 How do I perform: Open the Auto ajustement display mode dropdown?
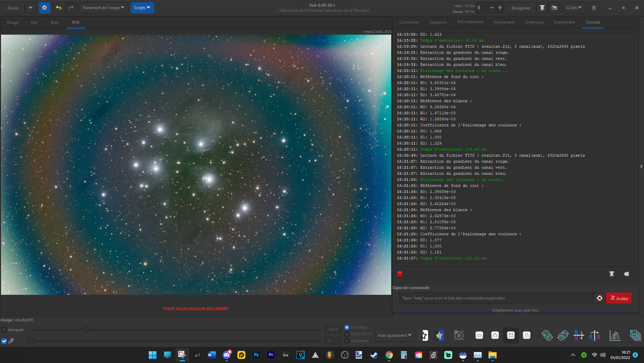pyautogui.click(x=395, y=335)
